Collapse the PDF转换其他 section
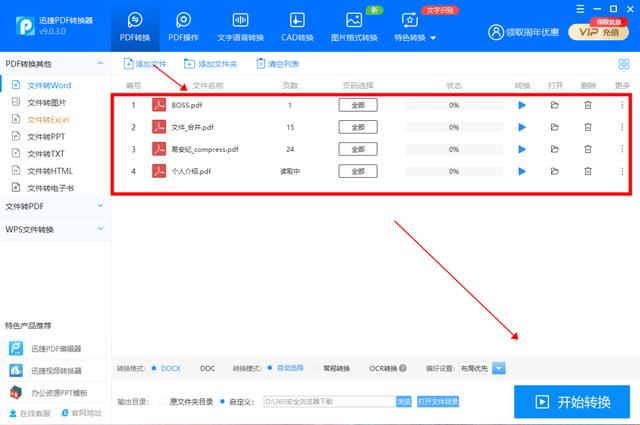640x425 pixels. pyautogui.click(x=100, y=63)
